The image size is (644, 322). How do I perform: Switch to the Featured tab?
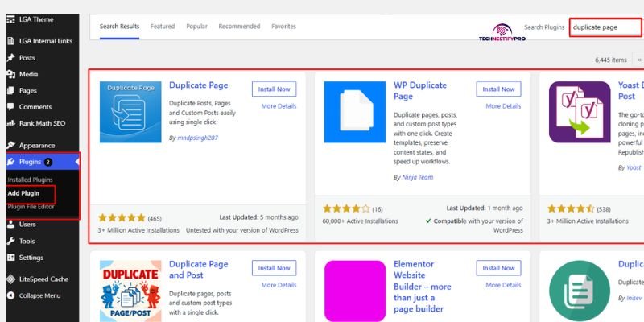coord(163,27)
